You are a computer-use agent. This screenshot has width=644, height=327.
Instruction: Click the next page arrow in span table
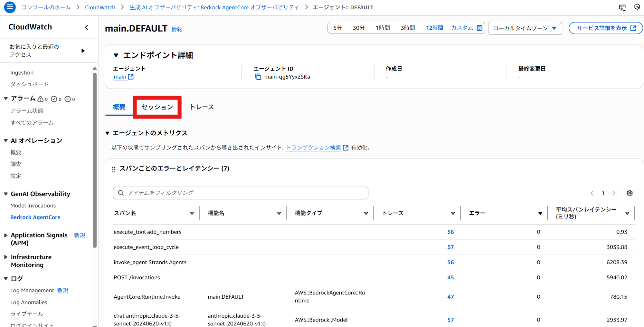tap(614, 193)
